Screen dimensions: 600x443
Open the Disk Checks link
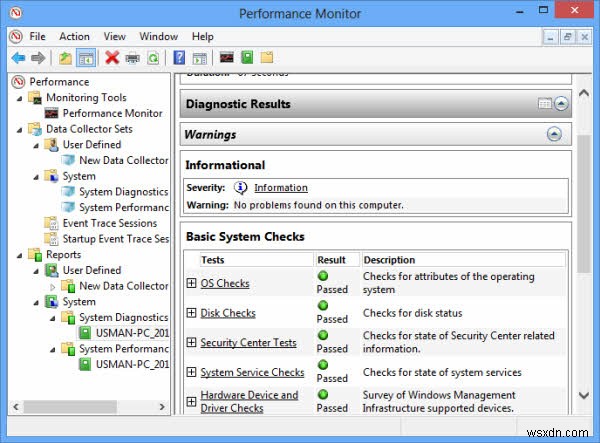pos(228,313)
